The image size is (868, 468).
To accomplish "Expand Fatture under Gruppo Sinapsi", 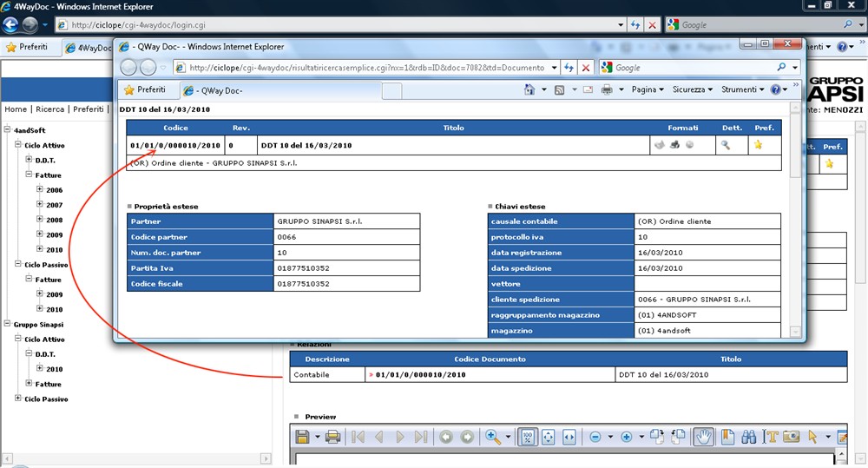I will pos(29,383).
